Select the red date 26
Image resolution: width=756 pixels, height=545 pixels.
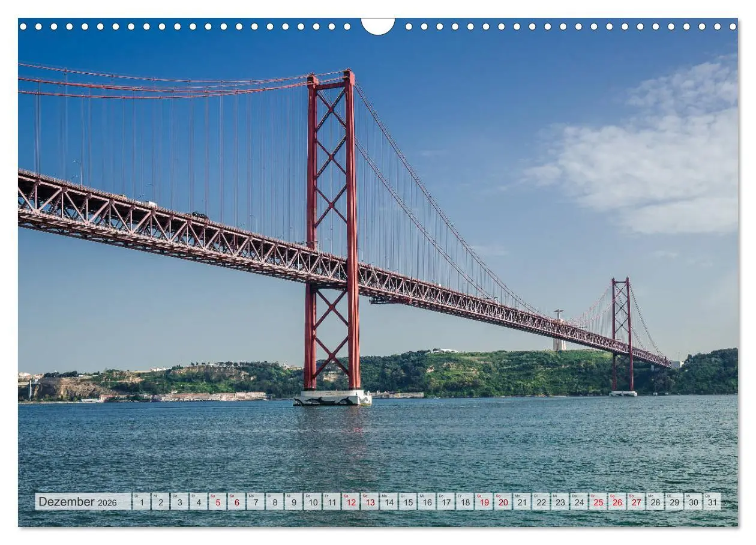pos(616,502)
